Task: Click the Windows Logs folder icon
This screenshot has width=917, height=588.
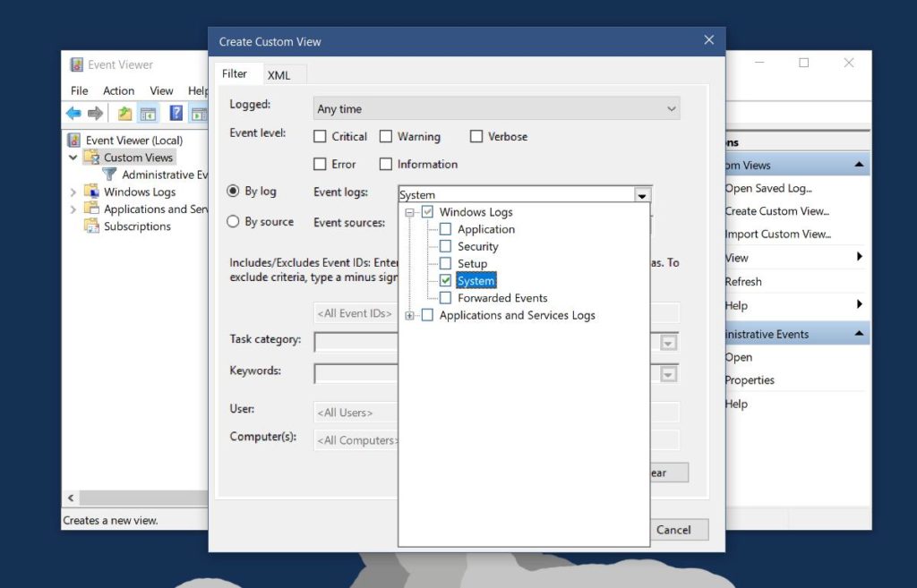Action: click(92, 192)
